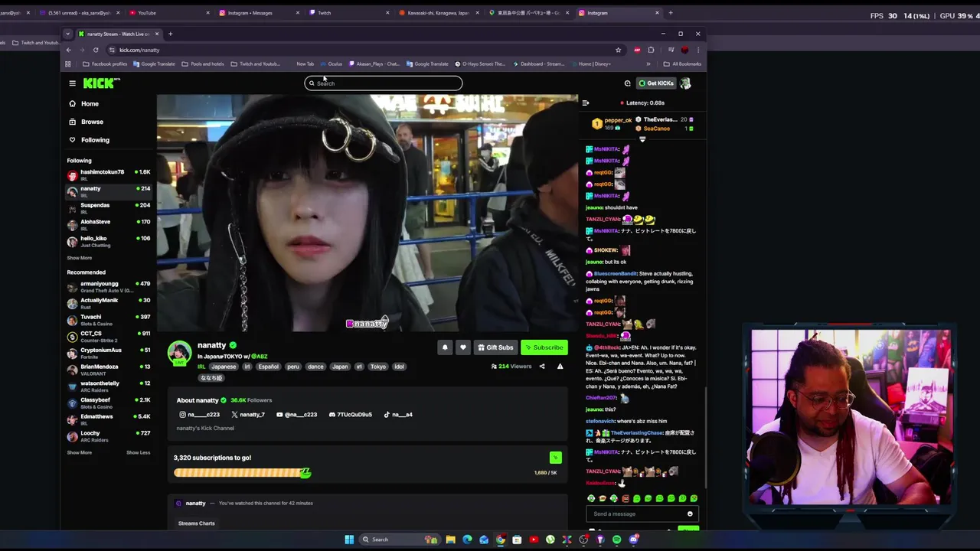
Task: Open Windows Start menu
Action: (x=349, y=540)
